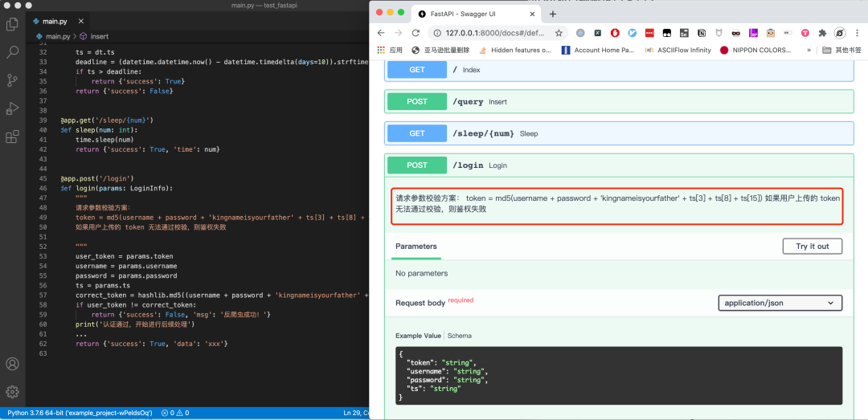Open errors and warnings count in status bar
The height and width of the screenshot is (420, 868).
[x=175, y=413]
